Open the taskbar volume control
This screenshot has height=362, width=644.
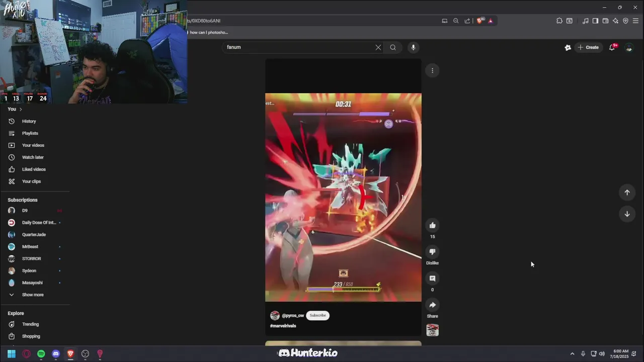point(602,354)
